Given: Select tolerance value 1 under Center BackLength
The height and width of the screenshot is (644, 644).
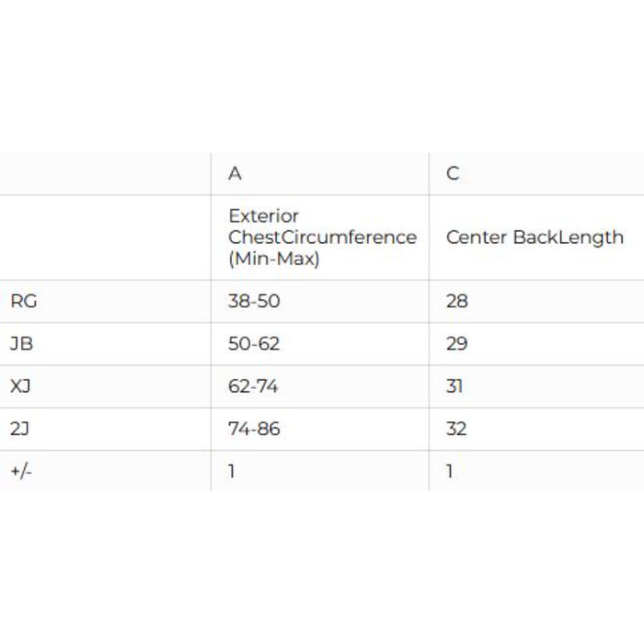Looking at the screenshot, I should 450,471.
